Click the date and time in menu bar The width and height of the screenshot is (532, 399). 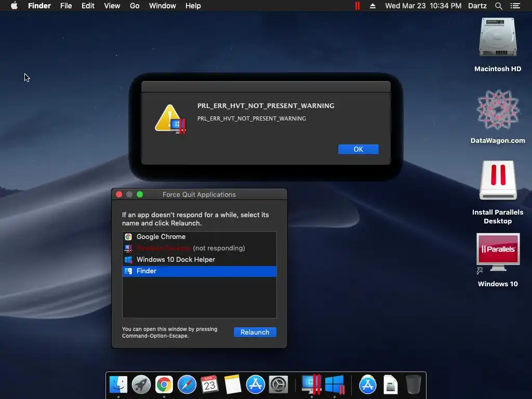click(423, 6)
